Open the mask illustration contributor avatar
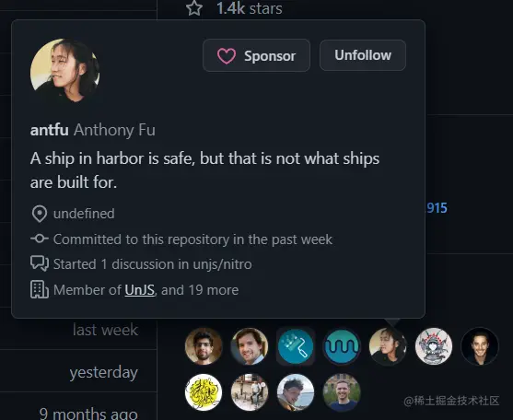 coord(434,346)
